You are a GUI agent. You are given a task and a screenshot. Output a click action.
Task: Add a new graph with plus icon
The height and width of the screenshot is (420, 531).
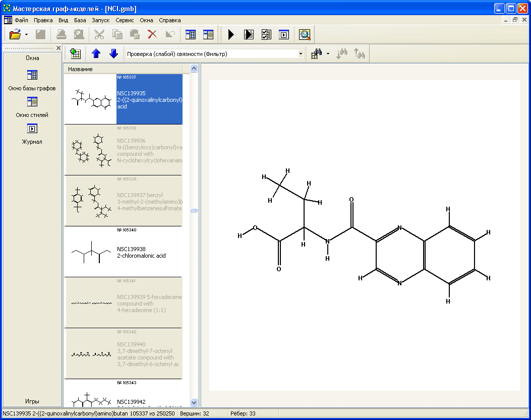[75, 53]
